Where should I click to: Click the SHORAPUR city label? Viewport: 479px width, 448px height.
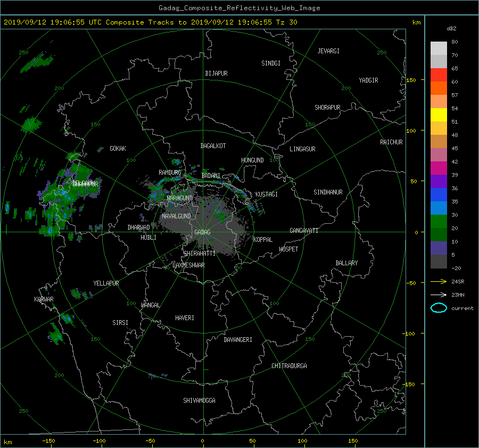[x=327, y=107]
